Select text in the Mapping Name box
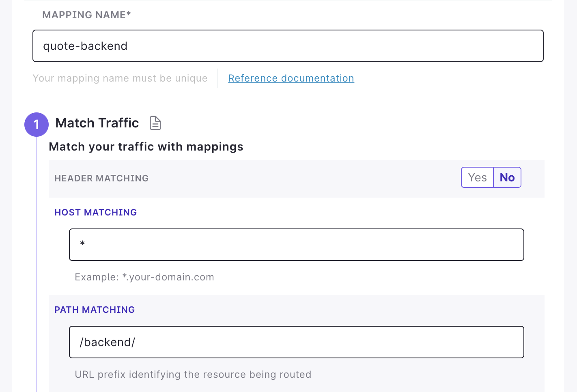This screenshot has height=392, width=577. click(x=85, y=46)
